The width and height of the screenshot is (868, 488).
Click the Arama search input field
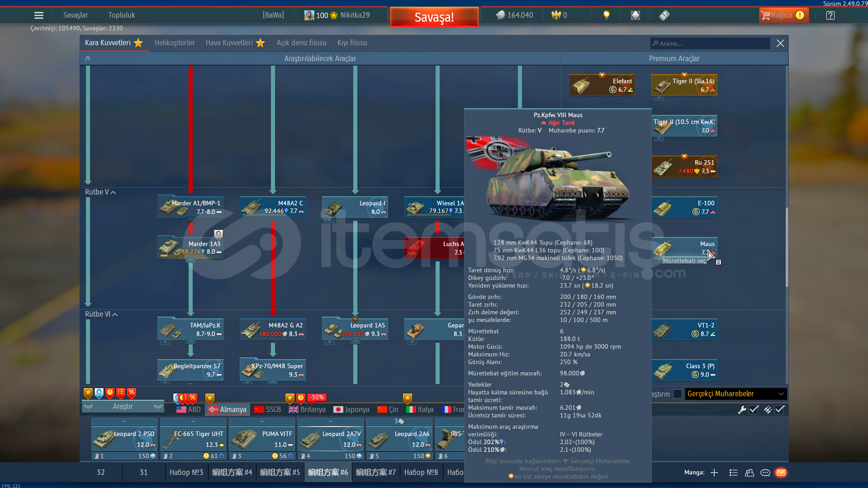[x=711, y=43]
